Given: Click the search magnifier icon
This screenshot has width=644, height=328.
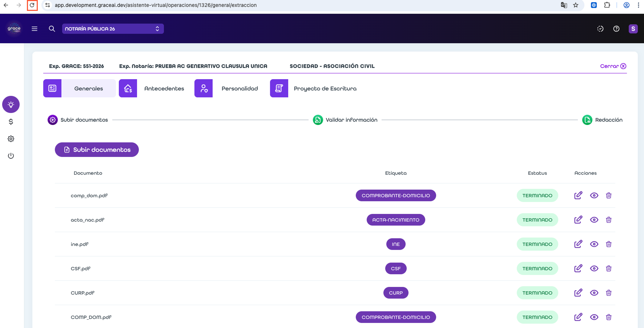Looking at the screenshot, I should 52,29.
